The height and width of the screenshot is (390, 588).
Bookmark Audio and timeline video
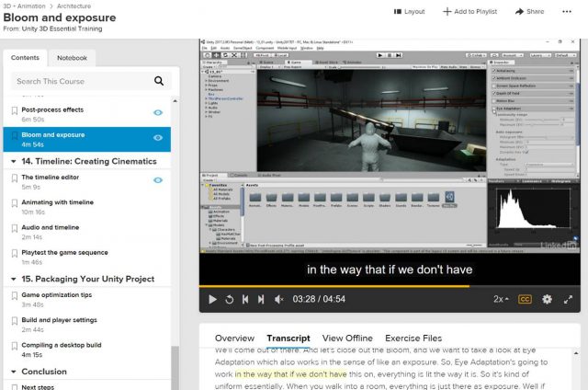click(x=15, y=228)
